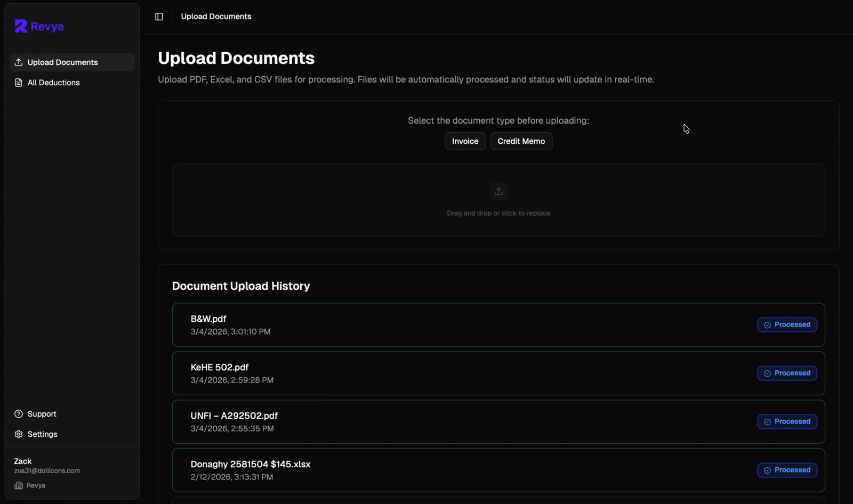Click the Processed badge on UNFI – A292502.pdf
Screen dimensions: 853x504
(x=787, y=421)
